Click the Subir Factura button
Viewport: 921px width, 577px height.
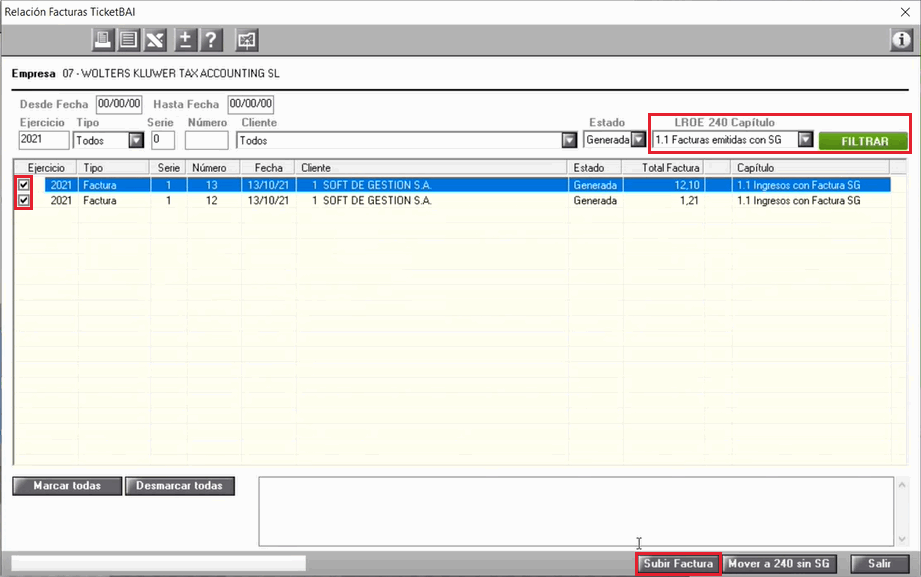click(678, 563)
